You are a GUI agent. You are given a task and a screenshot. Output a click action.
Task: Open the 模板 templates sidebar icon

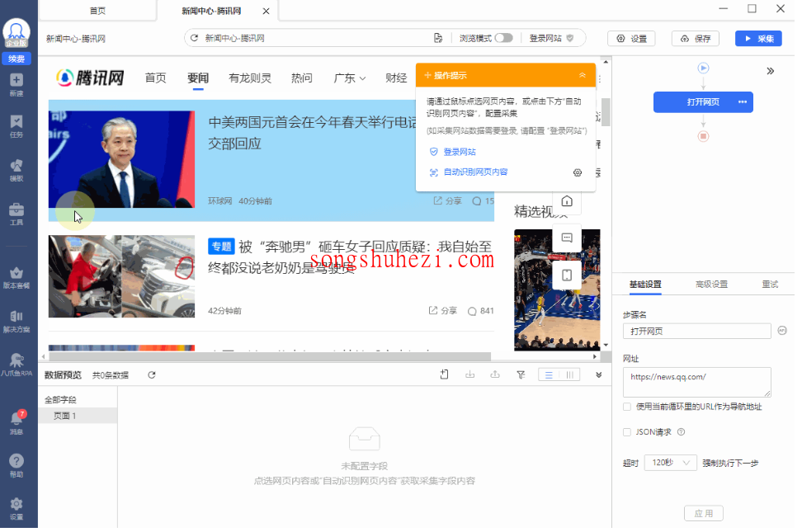pos(17,170)
